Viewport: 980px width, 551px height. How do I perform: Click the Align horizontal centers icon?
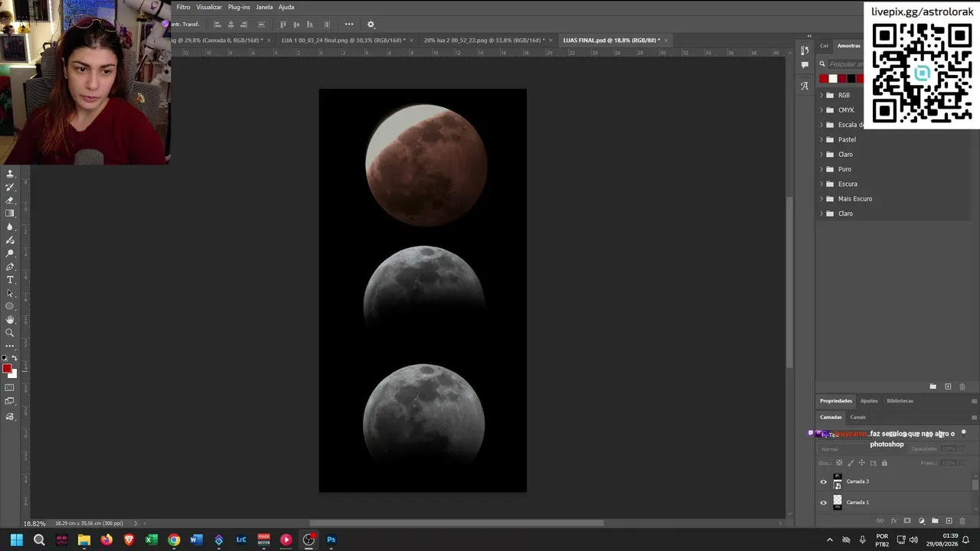pos(230,24)
